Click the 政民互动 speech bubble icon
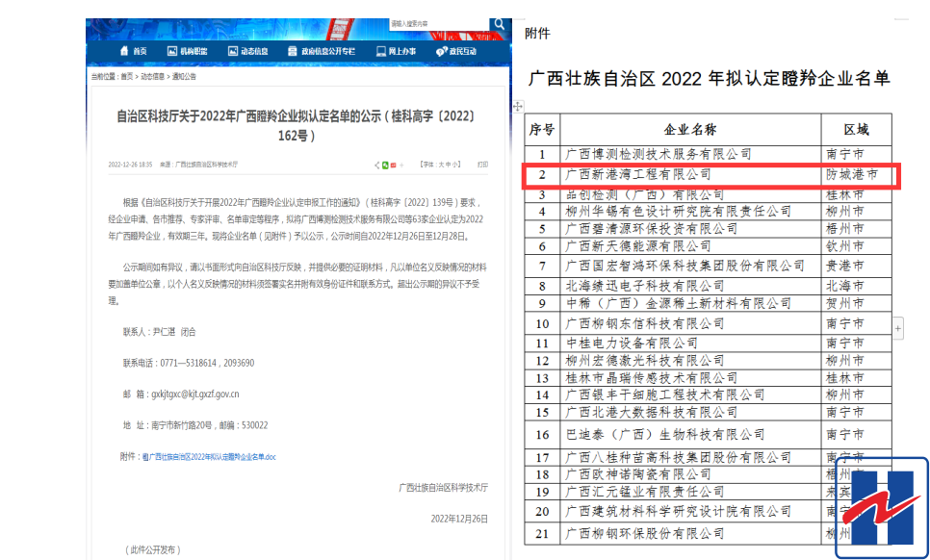This screenshot has width=930, height=560. pyautogui.click(x=442, y=51)
